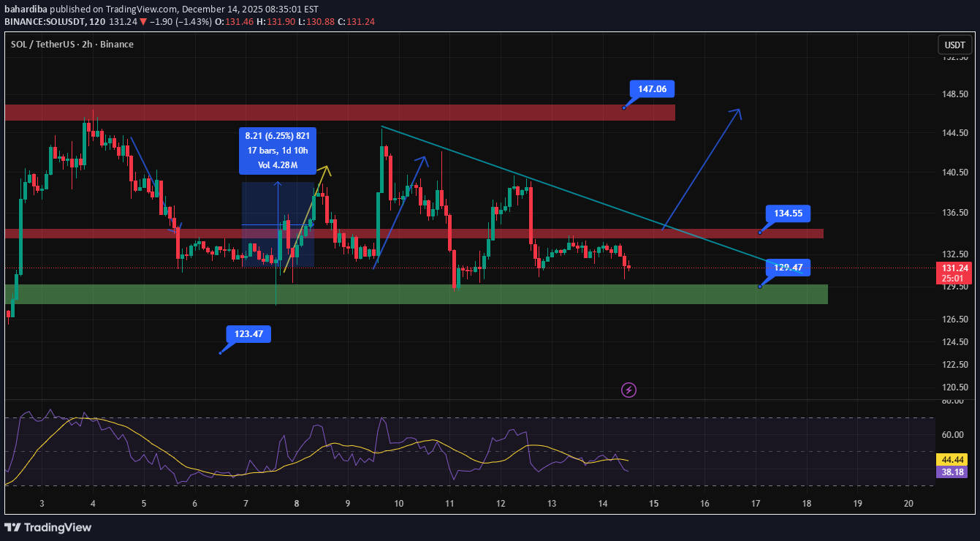The height and width of the screenshot is (541, 980).
Task: Click the 147.06 price label callout
Action: 652,88
